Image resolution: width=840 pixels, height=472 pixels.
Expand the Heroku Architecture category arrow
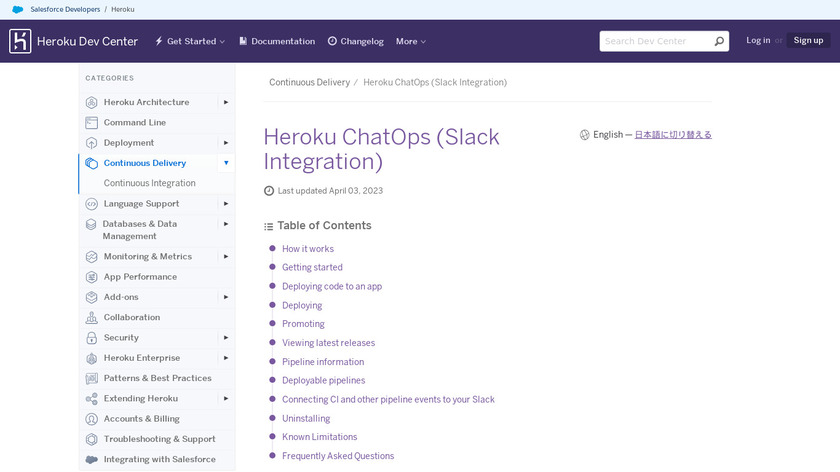click(226, 102)
